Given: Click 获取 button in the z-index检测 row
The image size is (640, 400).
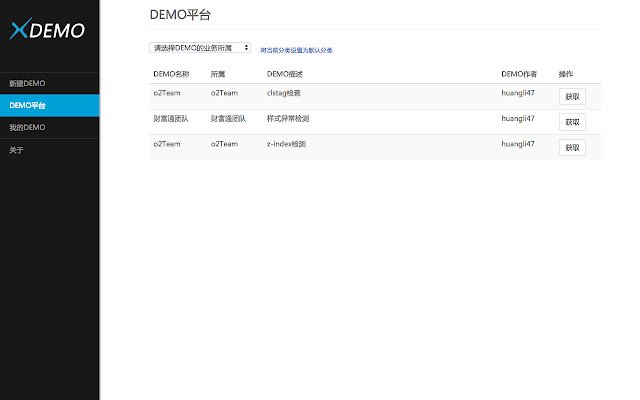Looking at the screenshot, I should [572, 147].
